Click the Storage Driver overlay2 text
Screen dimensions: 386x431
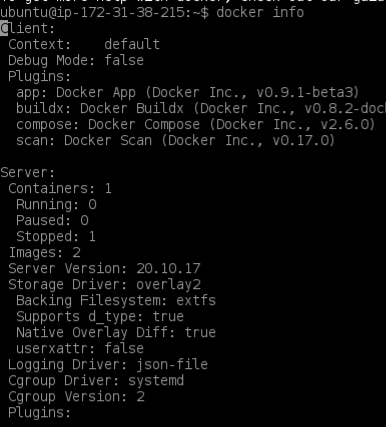click(x=104, y=285)
